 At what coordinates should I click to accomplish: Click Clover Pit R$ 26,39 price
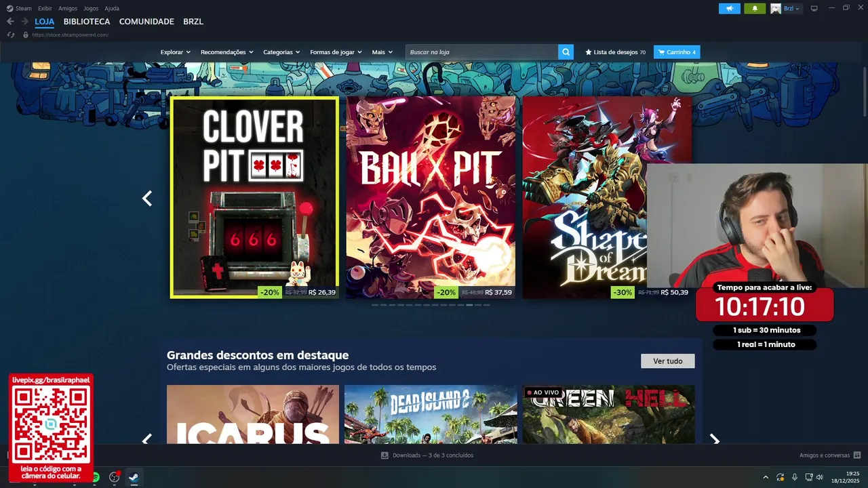tap(322, 293)
